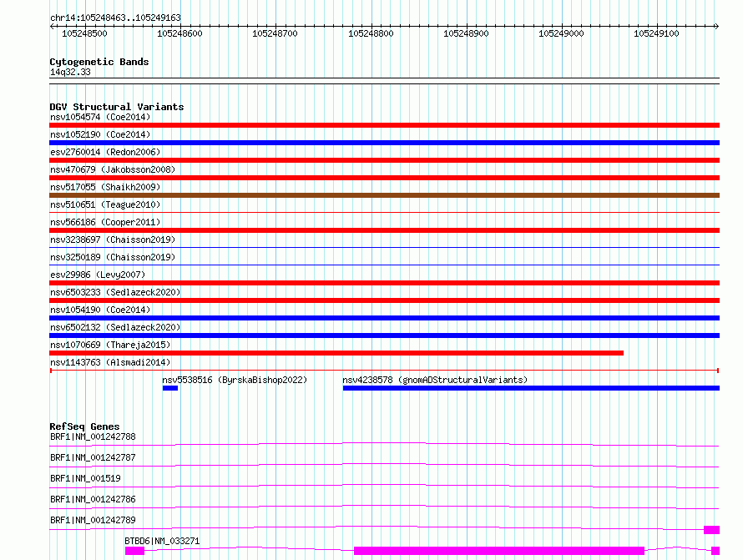Select nsv6503233 (Sedlazeck2020) label
This screenshot has height=560, width=743.
115,292
